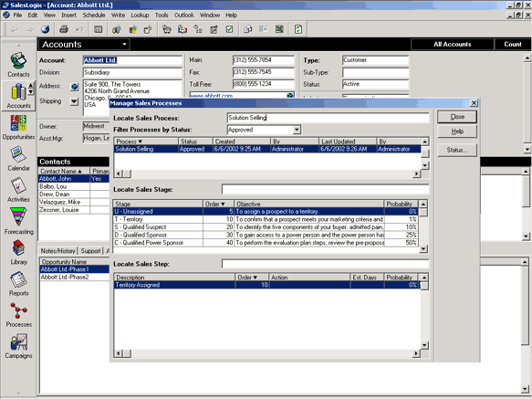Click the globe icon in web address field
This screenshot has height=399, width=532.
click(x=290, y=96)
